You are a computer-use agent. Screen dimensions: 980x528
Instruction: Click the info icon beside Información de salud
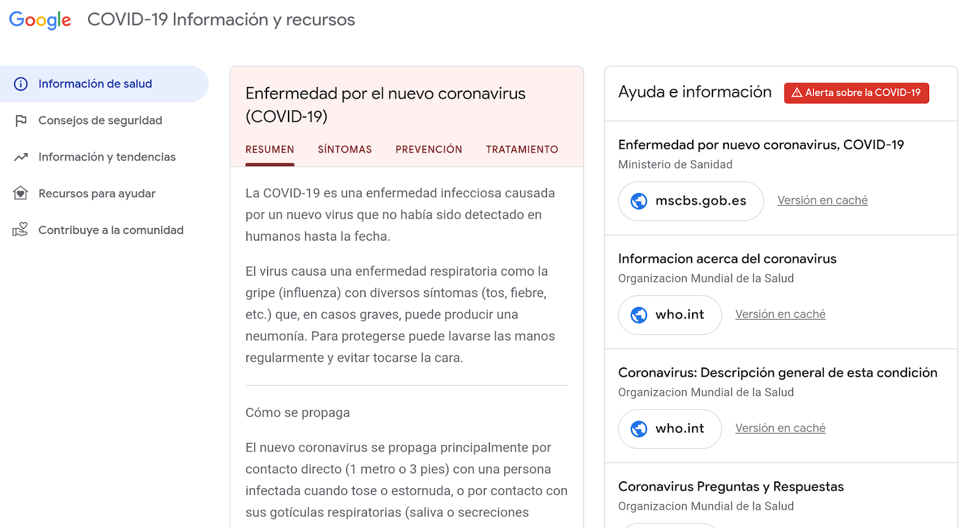click(21, 84)
